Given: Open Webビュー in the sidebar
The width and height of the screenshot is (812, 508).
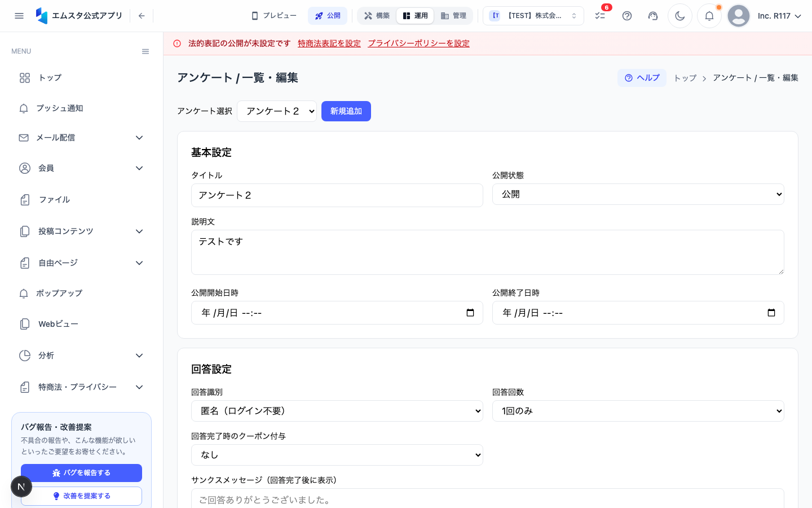Looking at the screenshot, I should tap(81, 324).
